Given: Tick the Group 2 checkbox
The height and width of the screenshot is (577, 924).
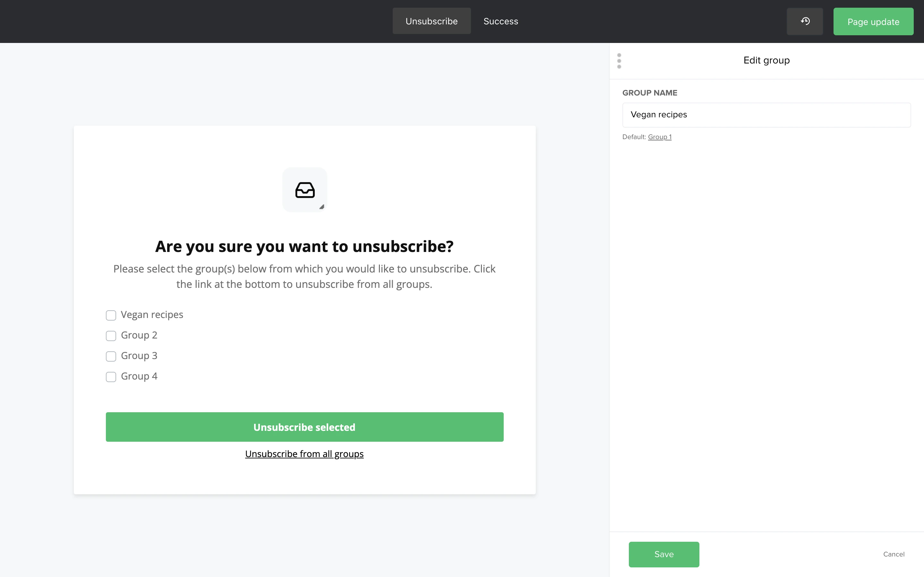Looking at the screenshot, I should point(111,336).
